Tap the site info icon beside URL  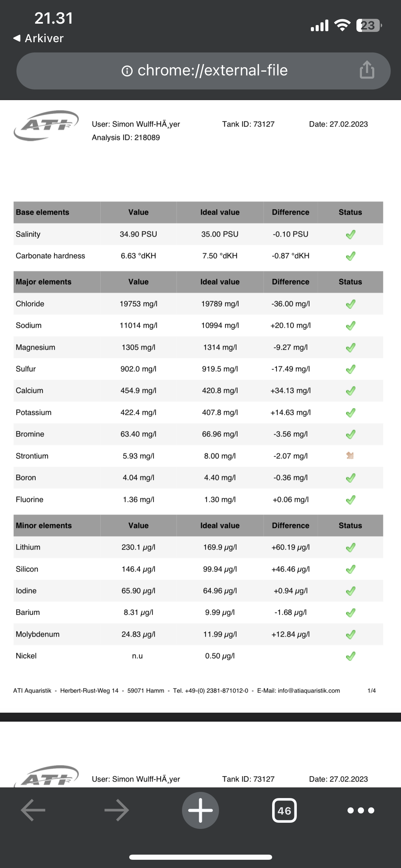pyautogui.click(x=127, y=71)
